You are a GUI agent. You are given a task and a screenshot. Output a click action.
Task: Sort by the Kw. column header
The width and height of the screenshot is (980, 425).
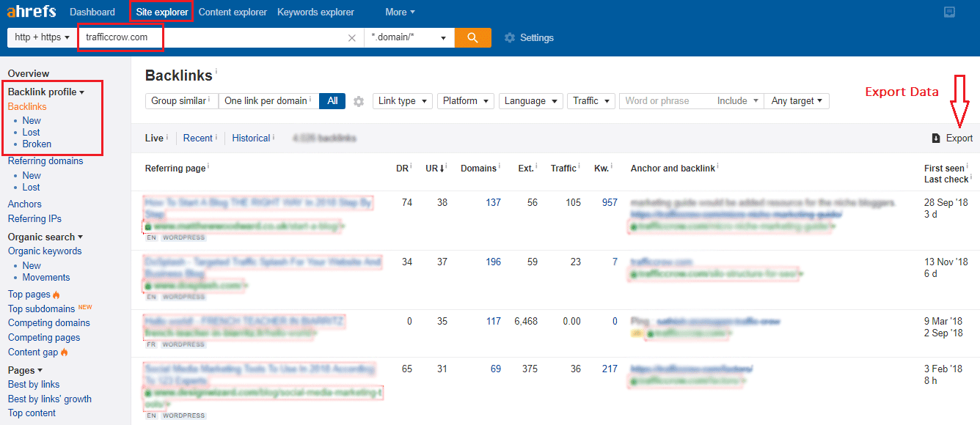(602, 169)
